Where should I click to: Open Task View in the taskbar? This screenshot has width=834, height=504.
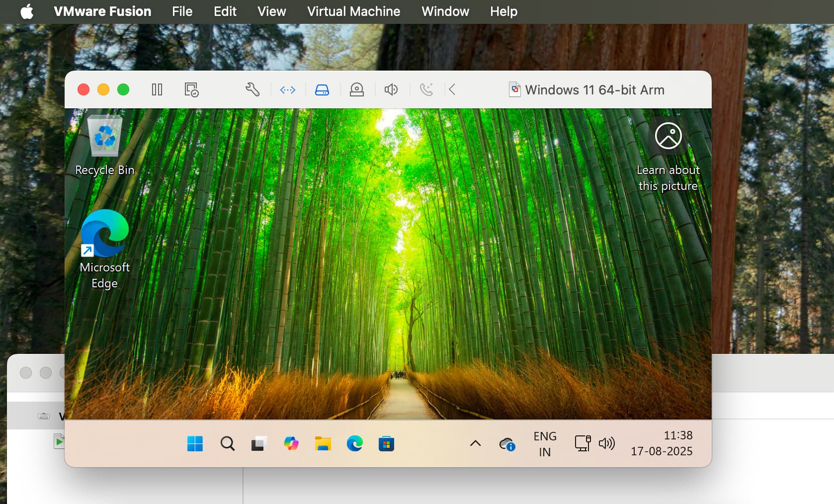click(259, 443)
